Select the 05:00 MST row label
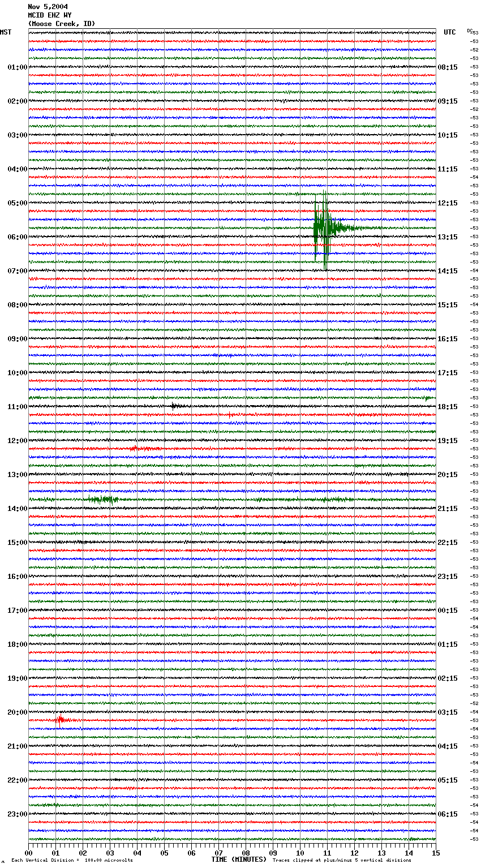Viewport: 481px width, 868px height. [18, 203]
